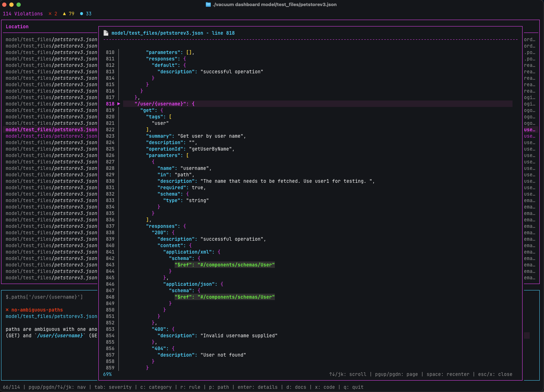Click the 'Invalid username supplied' description
Viewport: 544px width, 392px height.
tap(239, 335)
